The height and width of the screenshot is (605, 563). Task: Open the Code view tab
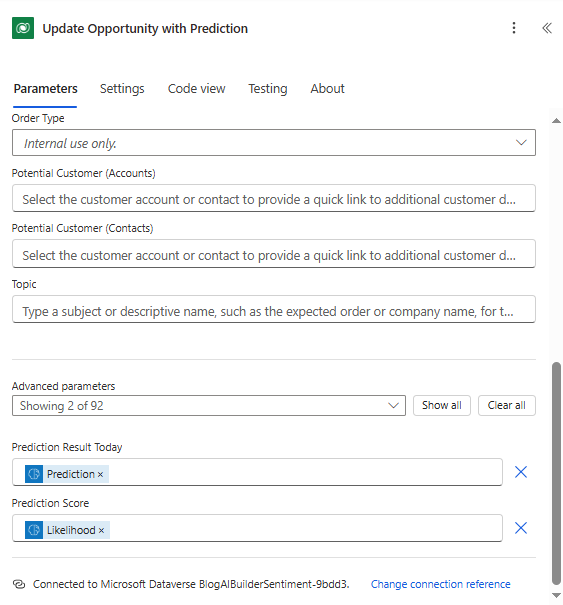click(x=196, y=89)
